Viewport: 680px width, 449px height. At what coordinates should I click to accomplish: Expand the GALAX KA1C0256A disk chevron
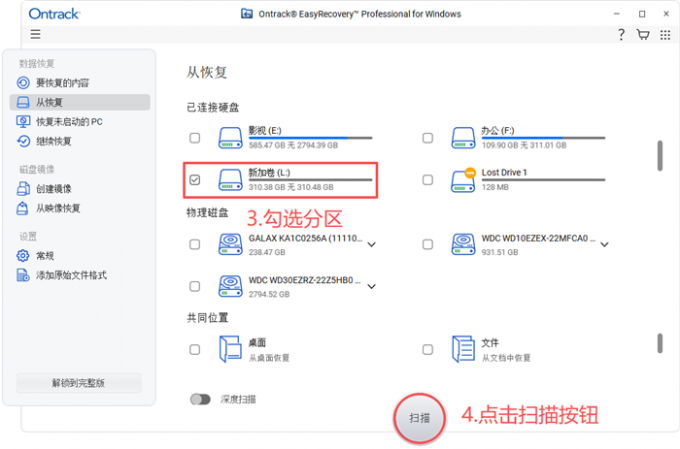[371, 245]
